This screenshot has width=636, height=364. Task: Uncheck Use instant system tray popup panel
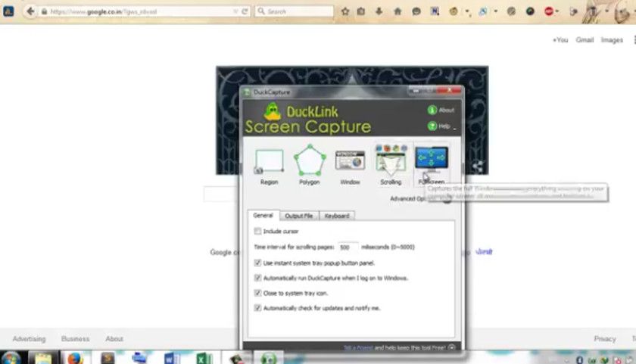pos(257,263)
